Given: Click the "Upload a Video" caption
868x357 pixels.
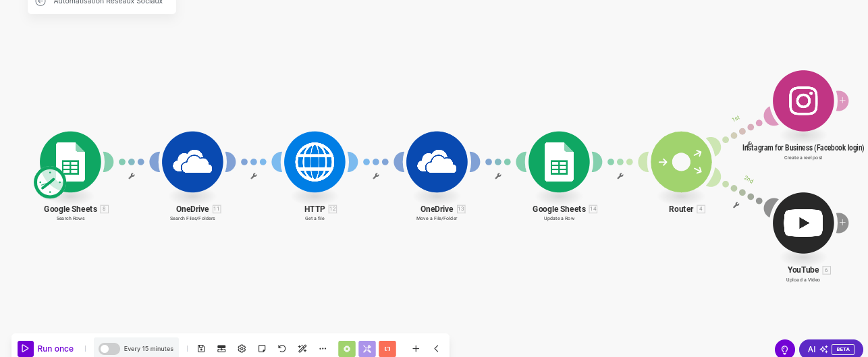Looking at the screenshot, I should [803, 280].
